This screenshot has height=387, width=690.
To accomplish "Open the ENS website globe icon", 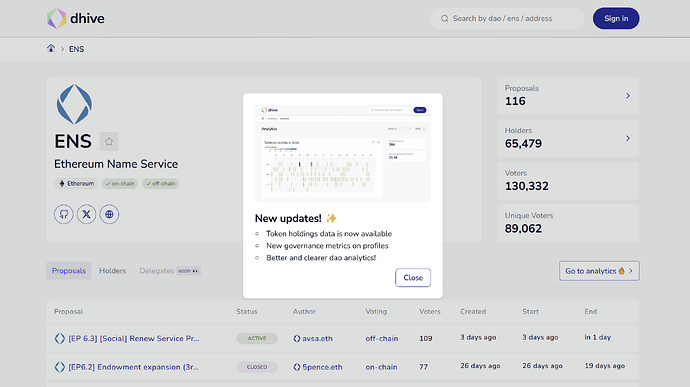I will click(109, 214).
